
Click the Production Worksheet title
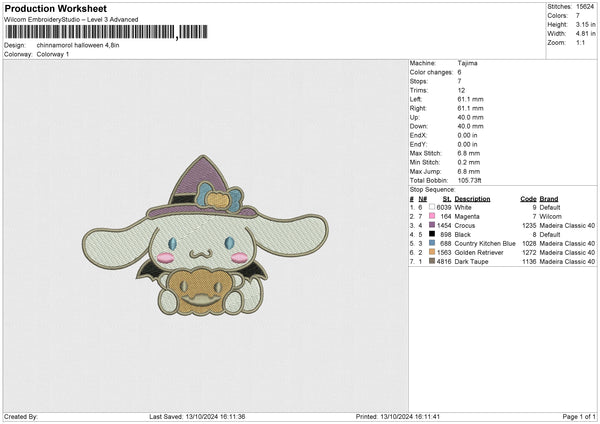coord(56,8)
